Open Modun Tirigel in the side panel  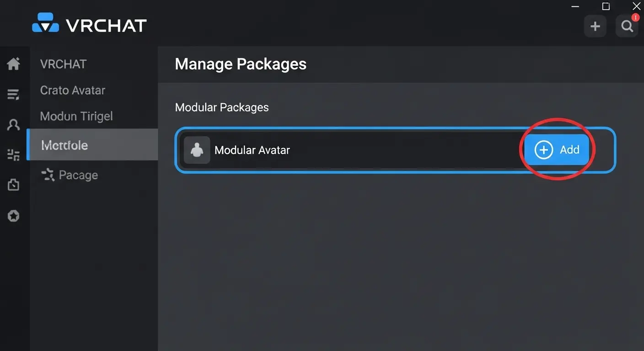pyautogui.click(x=76, y=116)
